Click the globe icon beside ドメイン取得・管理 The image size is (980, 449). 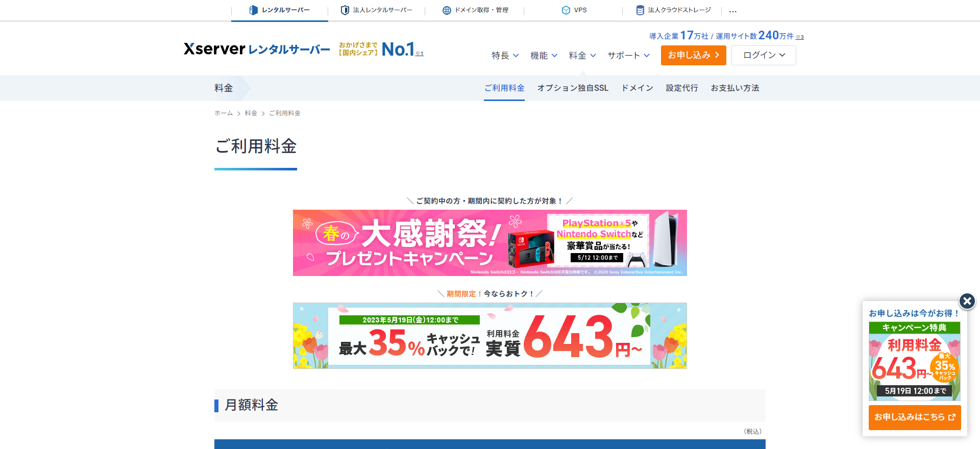tap(447, 10)
